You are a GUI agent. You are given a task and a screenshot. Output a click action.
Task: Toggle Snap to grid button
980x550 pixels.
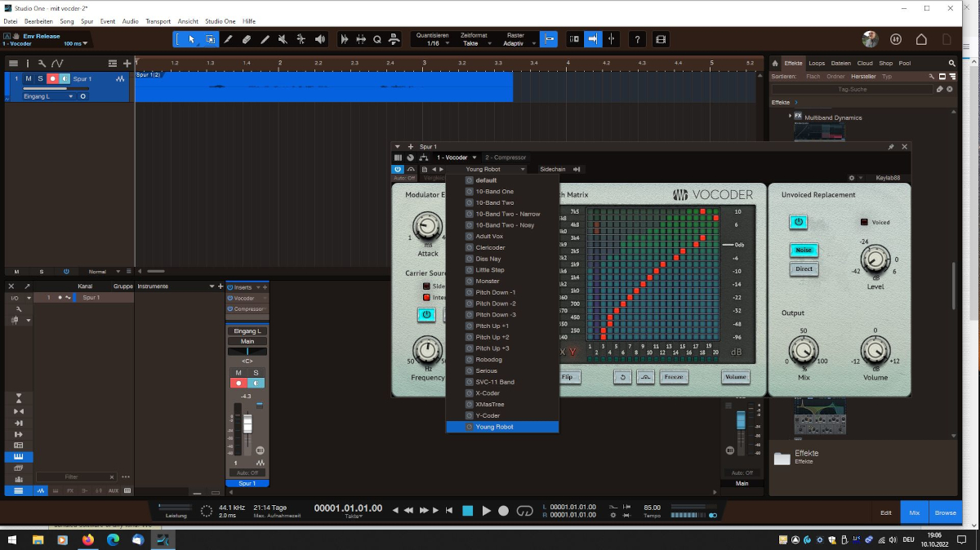pyautogui.click(x=550, y=39)
